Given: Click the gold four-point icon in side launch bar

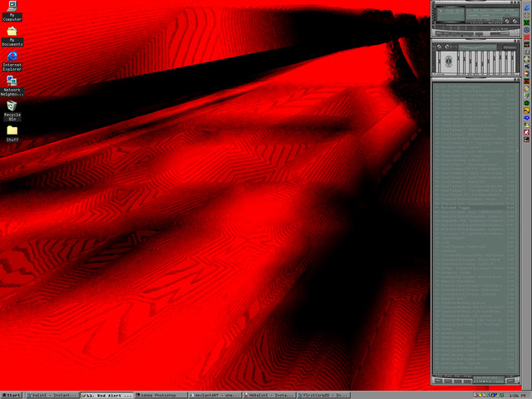Looking at the screenshot, I should (526, 15).
